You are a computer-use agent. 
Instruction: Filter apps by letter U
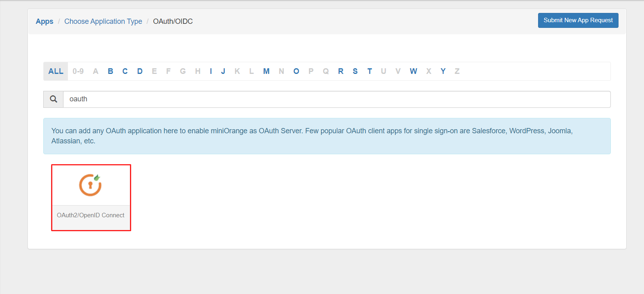click(x=384, y=71)
